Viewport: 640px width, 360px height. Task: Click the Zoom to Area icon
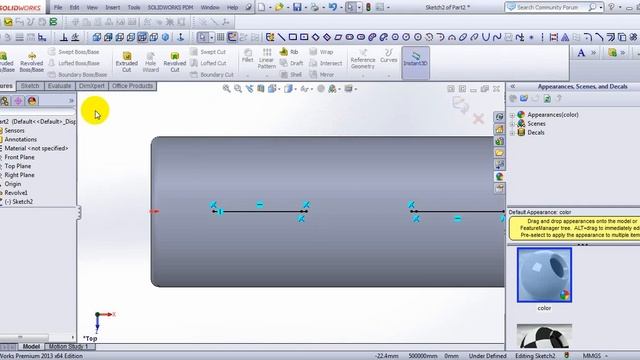coord(238,89)
